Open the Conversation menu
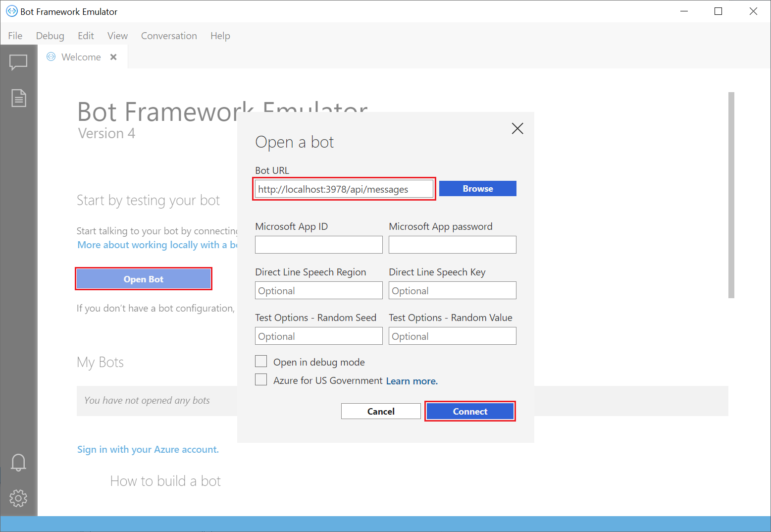Screen dimensions: 771x532 pyautogui.click(x=169, y=36)
